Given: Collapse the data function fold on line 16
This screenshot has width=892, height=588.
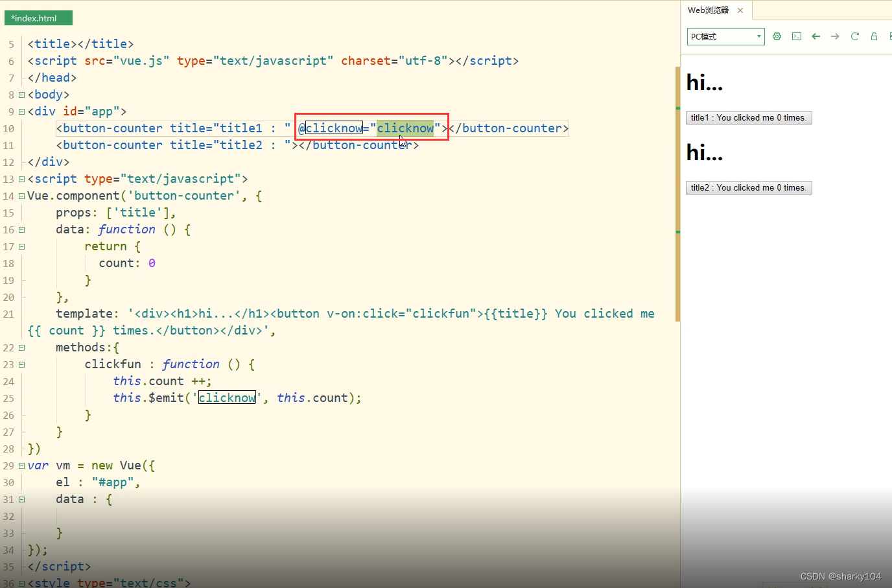Looking at the screenshot, I should [21, 229].
